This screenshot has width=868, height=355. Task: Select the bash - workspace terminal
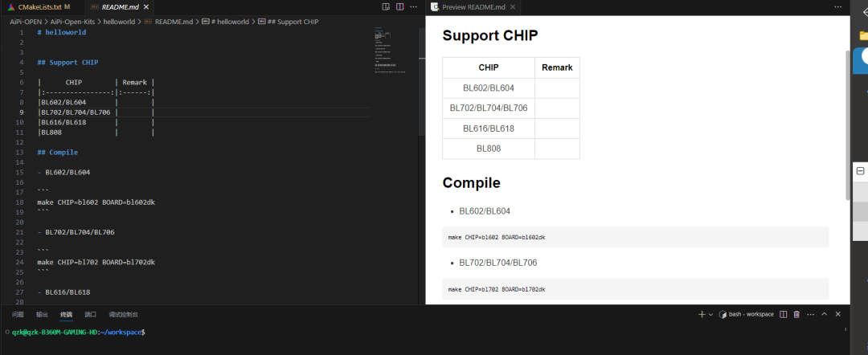tap(746, 314)
